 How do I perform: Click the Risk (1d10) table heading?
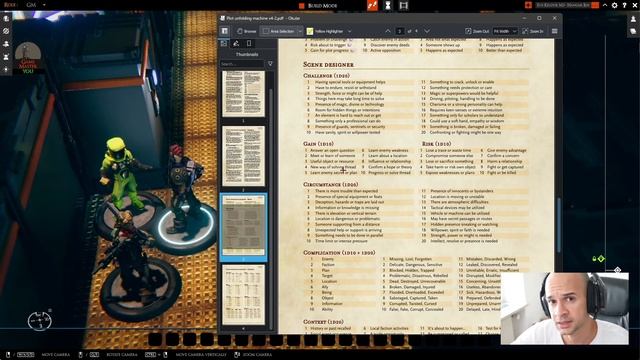tap(436, 144)
